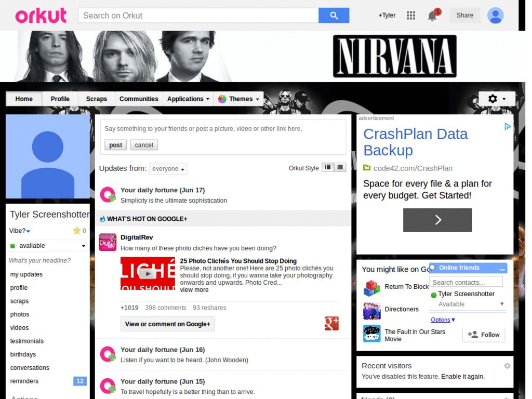
Task: Click the dark arrow button in CrashPlan ad
Action: (x=437, y=220)
